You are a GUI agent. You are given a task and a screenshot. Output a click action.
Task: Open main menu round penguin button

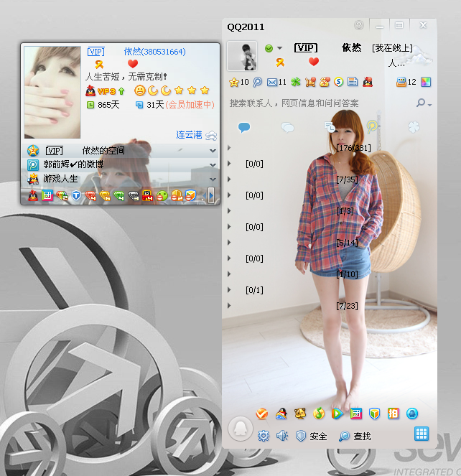pyautogui.click(x=241, y=429)
